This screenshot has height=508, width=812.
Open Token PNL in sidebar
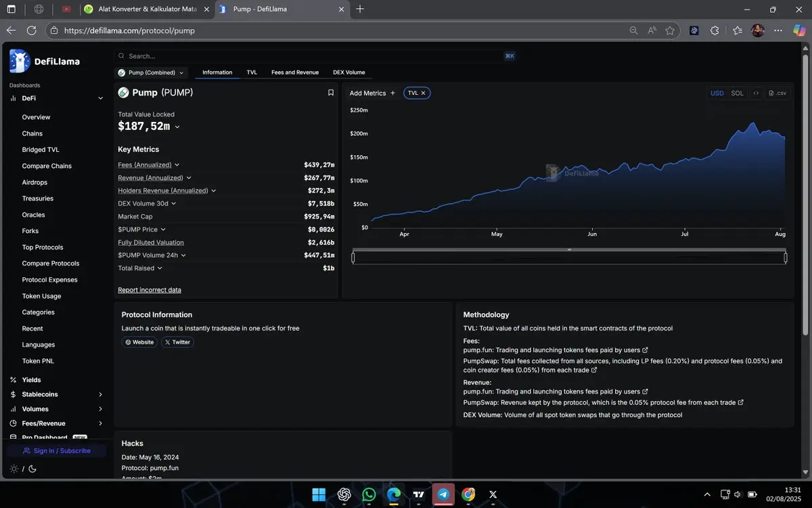pyautogui.click(x=38, y=361)
